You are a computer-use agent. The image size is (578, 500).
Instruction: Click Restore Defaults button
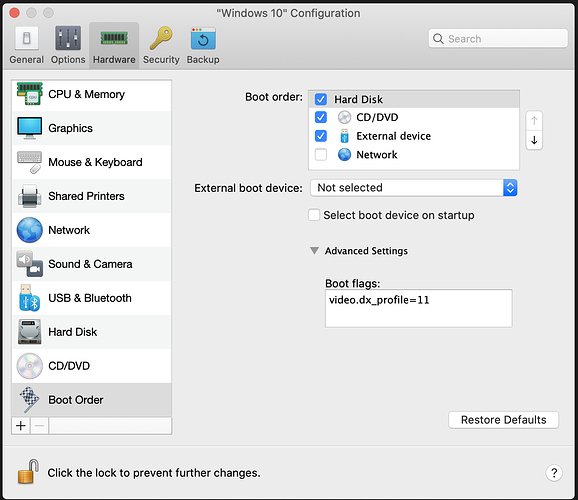(504, 420)
